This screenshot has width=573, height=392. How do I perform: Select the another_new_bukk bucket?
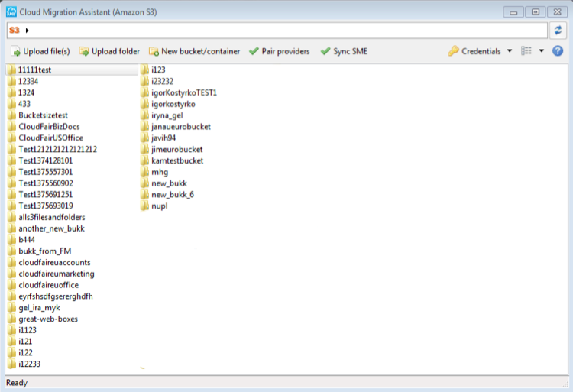[51, 228]
